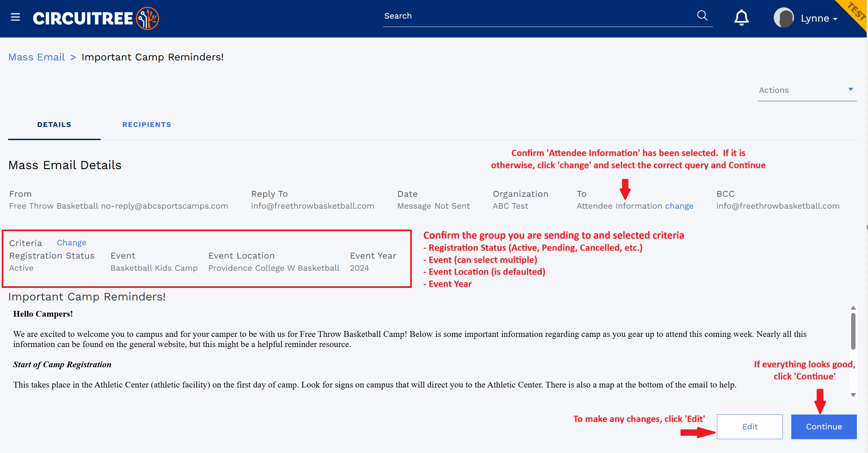
Task: Click the email body scroll down arrow
Action: point(853,395)
